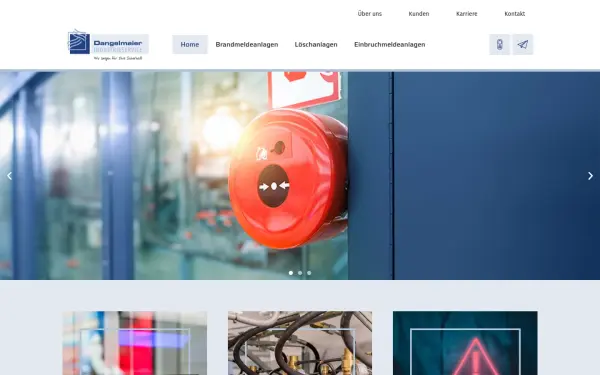Jump to the third carousel dot
This screenshot has width=600, height=375.
pos(309,273)
